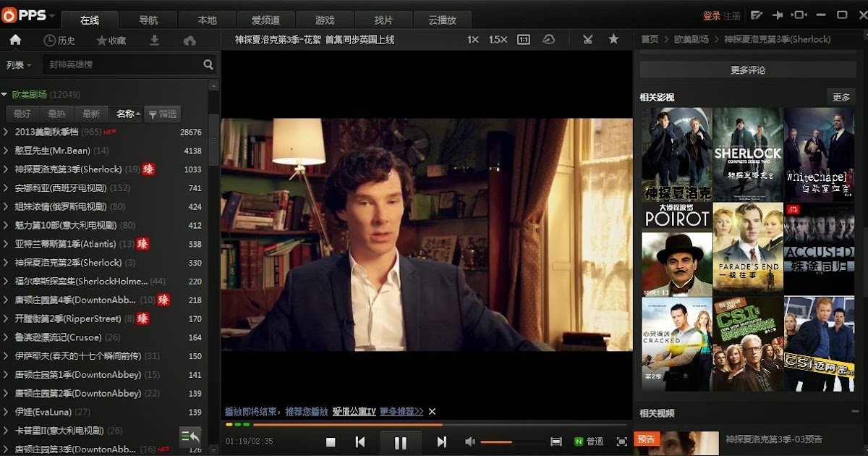The width and height of the screenshot is (868, 456).
Task: Mute the speaker volume icon
Action: click(470, 442)
